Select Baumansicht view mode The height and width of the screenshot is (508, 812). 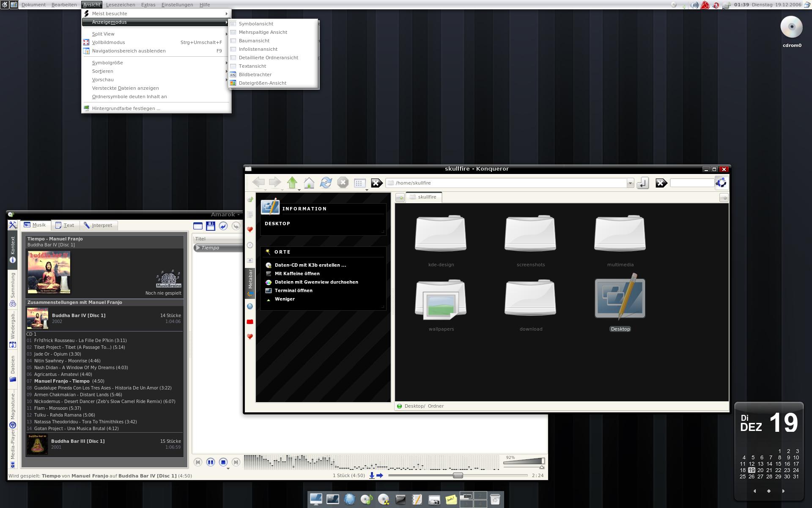pos(273,41)
